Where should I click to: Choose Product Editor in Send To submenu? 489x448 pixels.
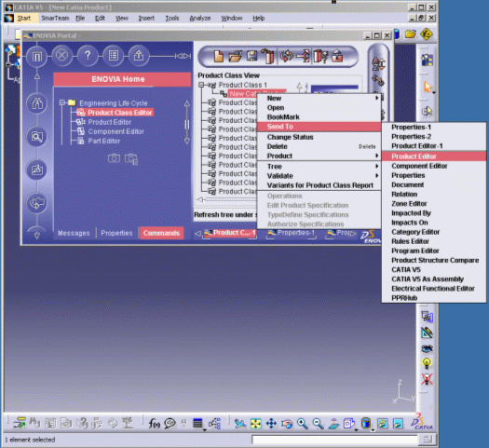[434, 156]
